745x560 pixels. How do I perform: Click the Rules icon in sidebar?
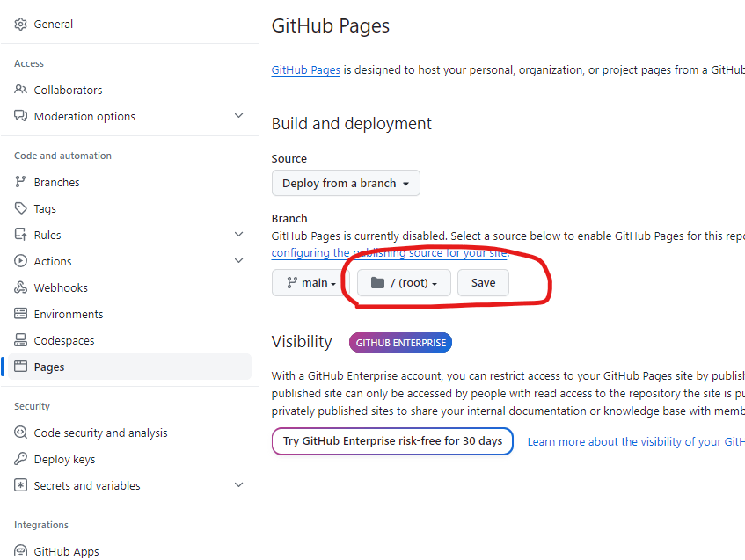(20, 235)
